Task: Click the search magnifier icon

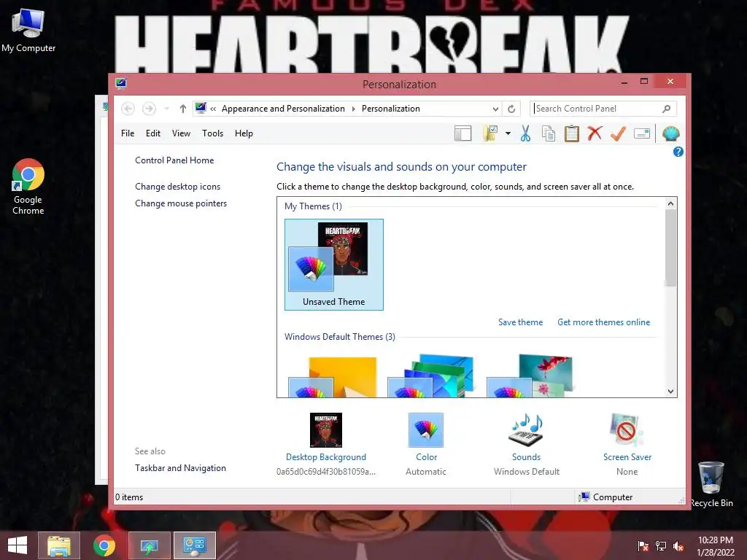Action: [667, 109]
